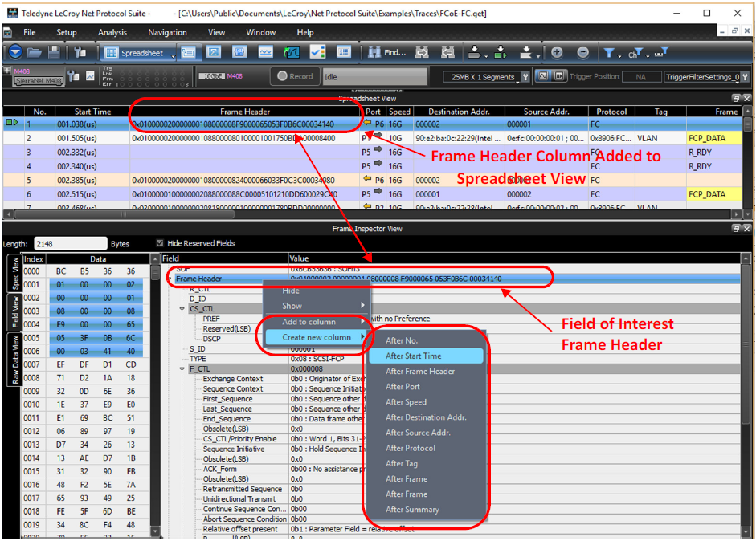Open the third download icon dropdown arrow

tap(538, 56)
